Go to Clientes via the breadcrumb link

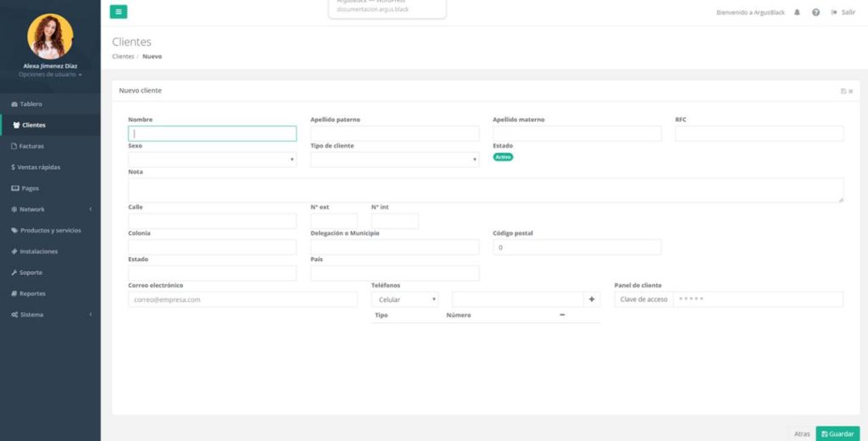[x=123, y=57]
